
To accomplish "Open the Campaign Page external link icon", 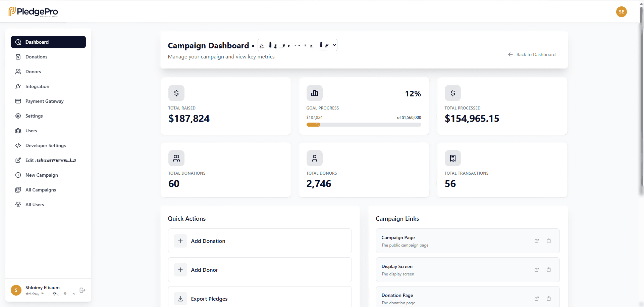I will coord(537,241).
